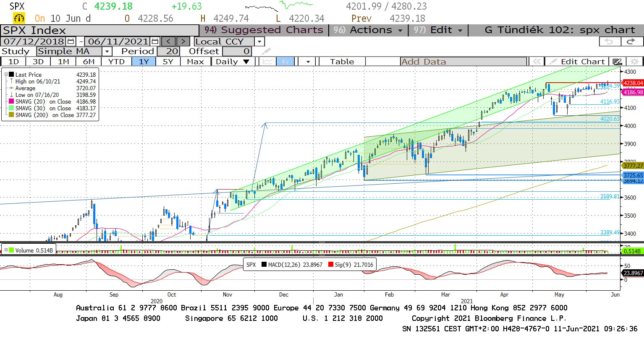Viewport: 644px width, 341px height.
Task: Open 94) Suggested Charts
Action: click(264, 30)
